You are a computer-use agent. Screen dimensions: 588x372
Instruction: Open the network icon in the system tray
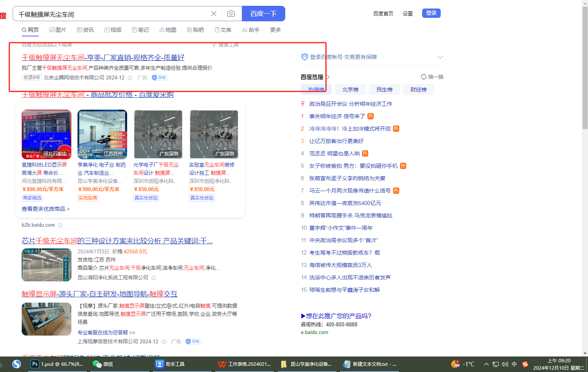[x=496, y=364]
